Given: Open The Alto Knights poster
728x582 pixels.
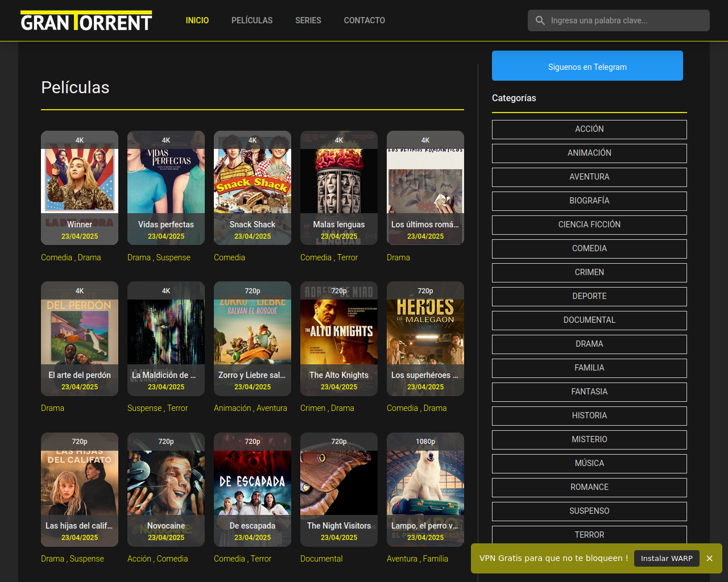Looking at the screenshot, I should (x=339, y=339).
